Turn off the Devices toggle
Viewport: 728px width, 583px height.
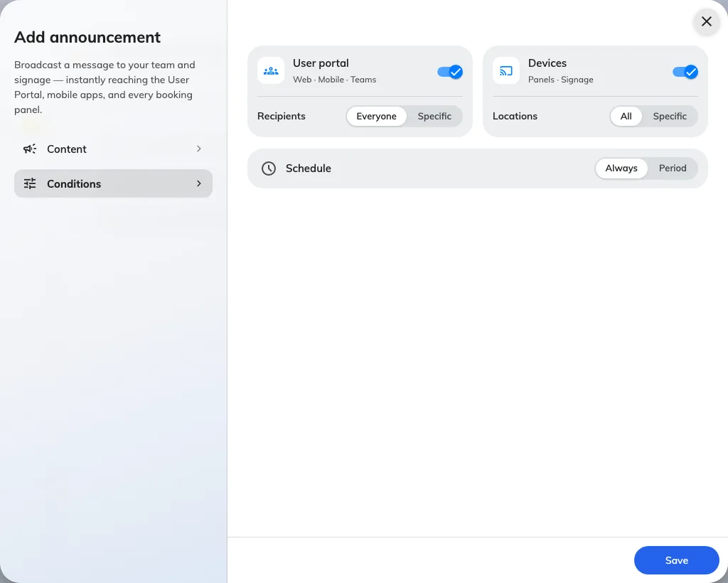pos(685,72)
